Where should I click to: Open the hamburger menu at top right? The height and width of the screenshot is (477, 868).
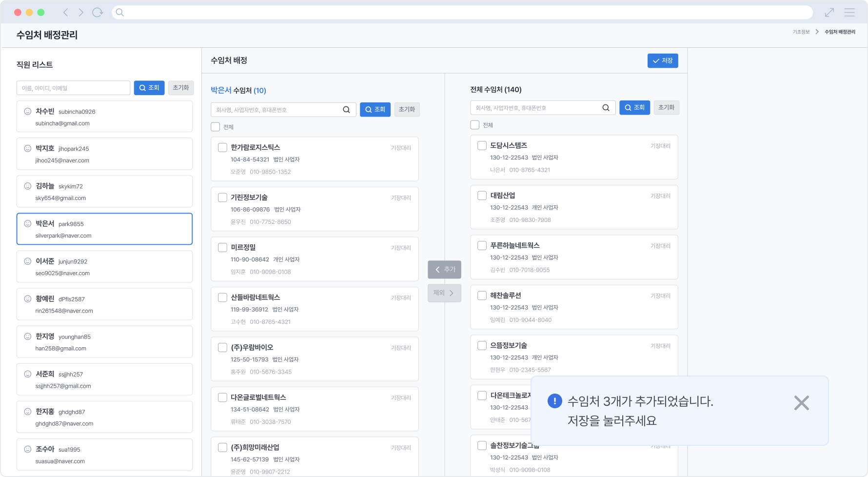click(849, 12)
